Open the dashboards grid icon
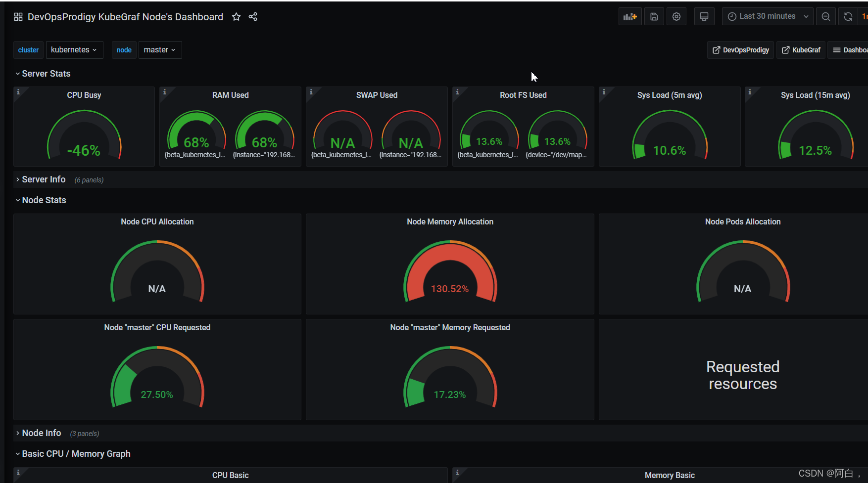This screenshot has height=483, width=868. coord(18,17)
